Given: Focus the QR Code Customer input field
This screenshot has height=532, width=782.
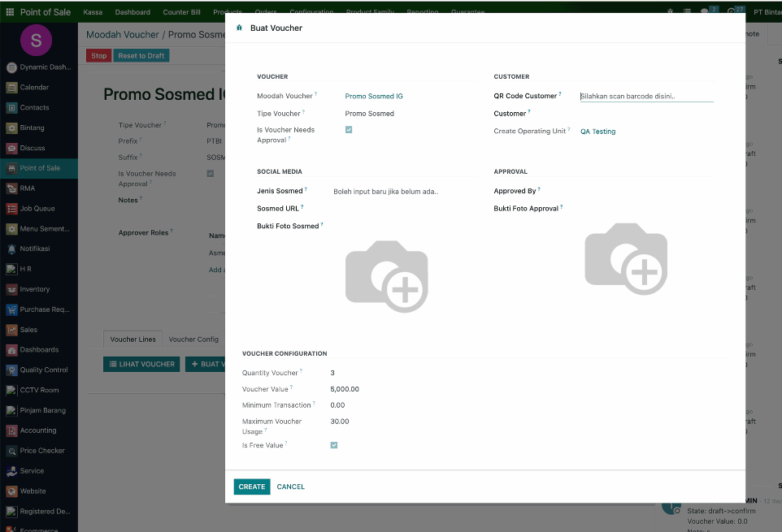Looking at the screenshot, I should click(x=646, y=96).
